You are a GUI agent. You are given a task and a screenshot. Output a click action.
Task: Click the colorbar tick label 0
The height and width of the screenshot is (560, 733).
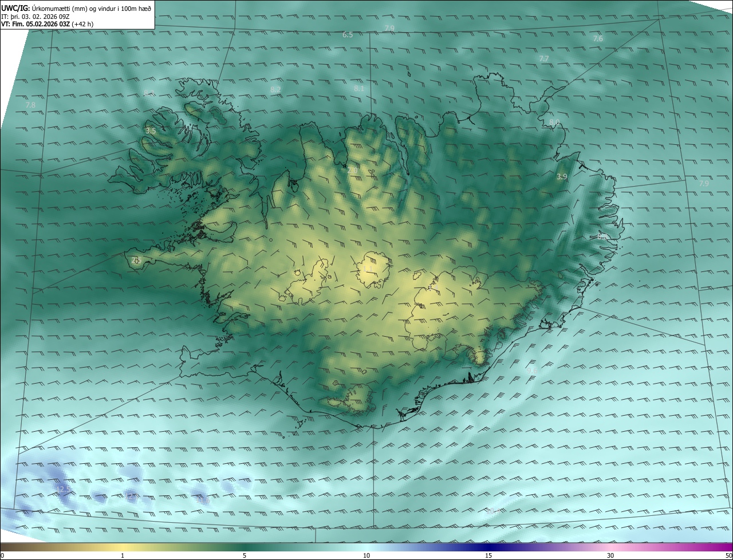coord(2,555)
